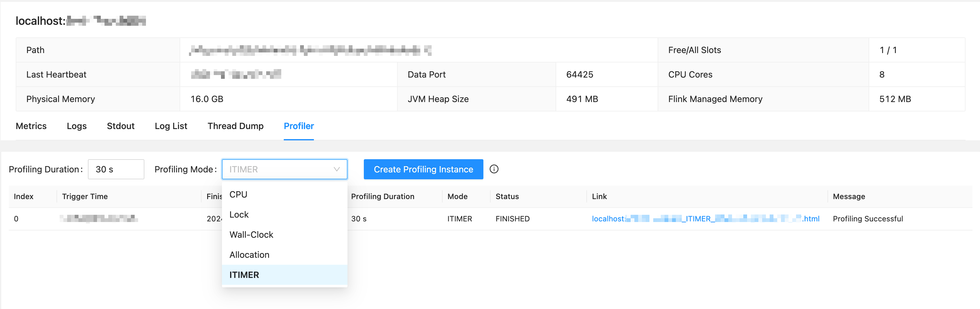980x309 pixels.
Task: Open the Stdout tab
Action: (x=121, y=126)
